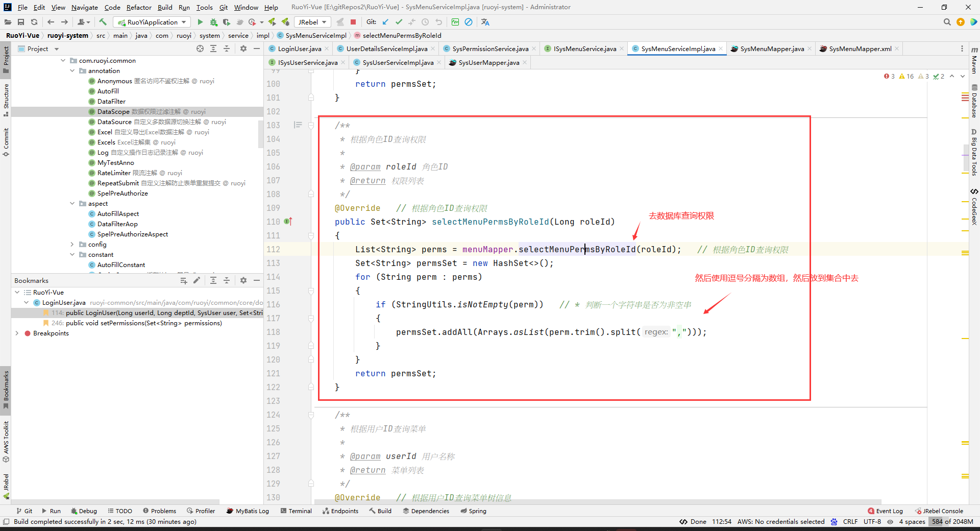Collapse the LoginUser.java bookmark node
This screenshot has width=980, height=531.
27,302
